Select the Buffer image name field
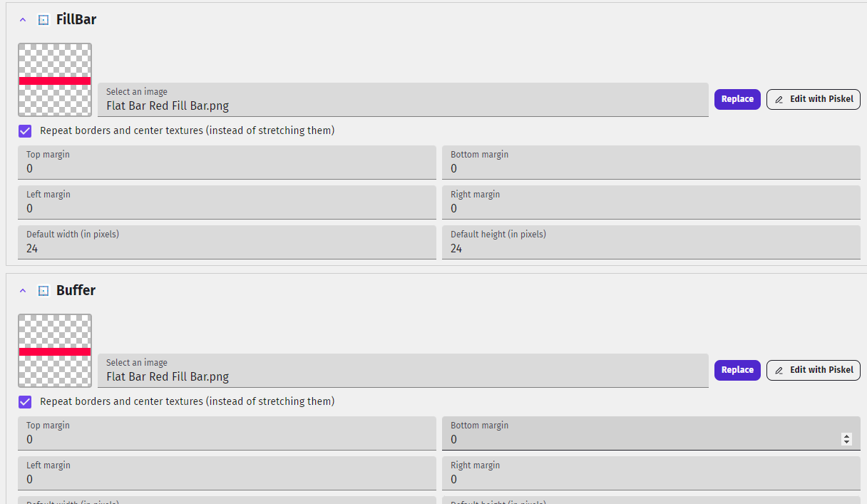This screenshot has height=504, width=867. click(403, 371)
